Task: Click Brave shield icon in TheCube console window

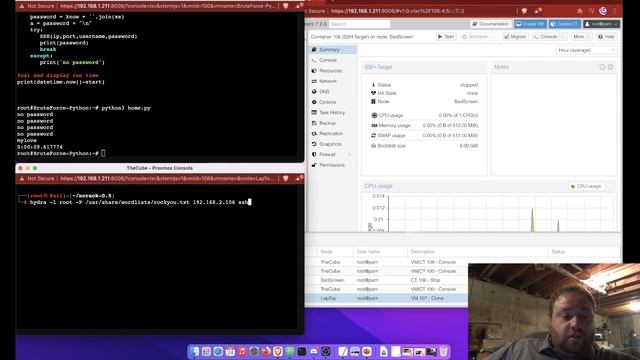Action: (286, 178)
